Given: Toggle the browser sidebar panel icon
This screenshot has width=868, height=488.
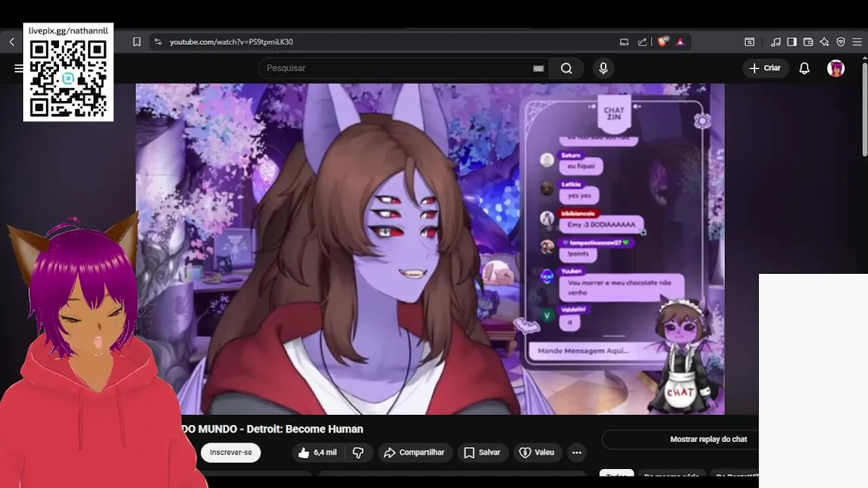Looking at the screenshot, I should coord(791,42).
